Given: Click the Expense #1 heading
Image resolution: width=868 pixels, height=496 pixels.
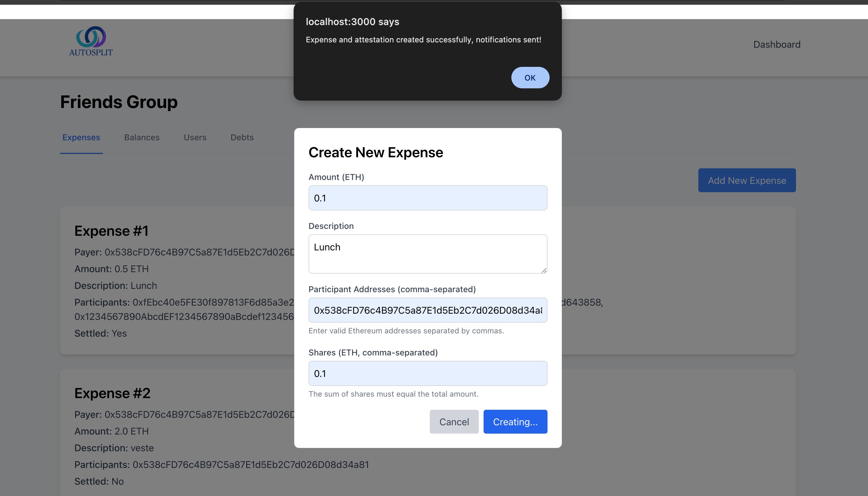Looking at the screenshot, I should [111, 231].
